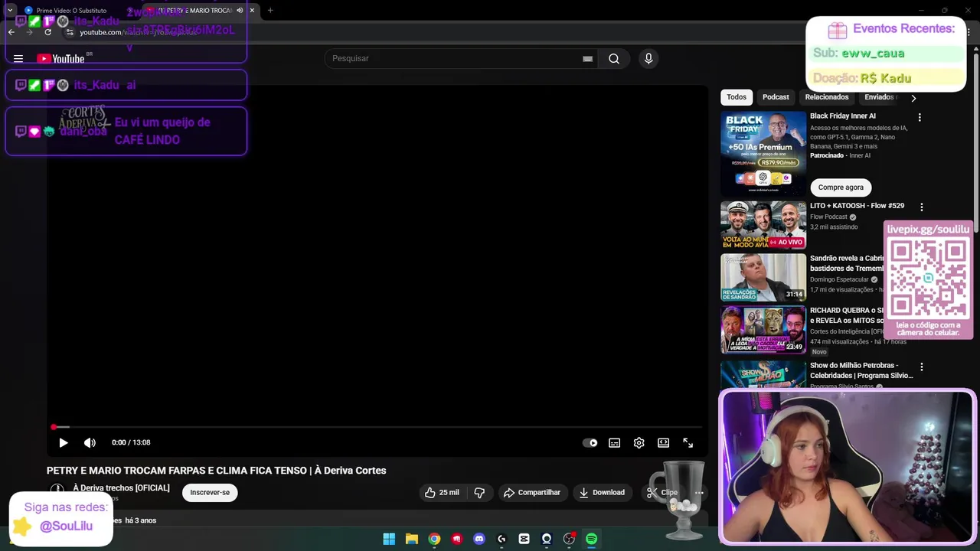Open RICHARD QUEBRA video thumbnail
This screenshot has height=551, width=980.
(x=763, y=329)
